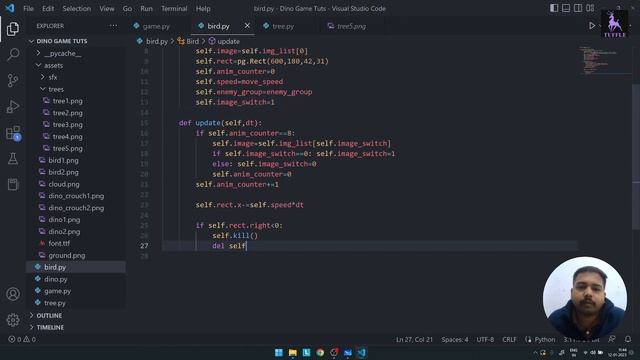Click the Run Python File play button

[591, 26]
